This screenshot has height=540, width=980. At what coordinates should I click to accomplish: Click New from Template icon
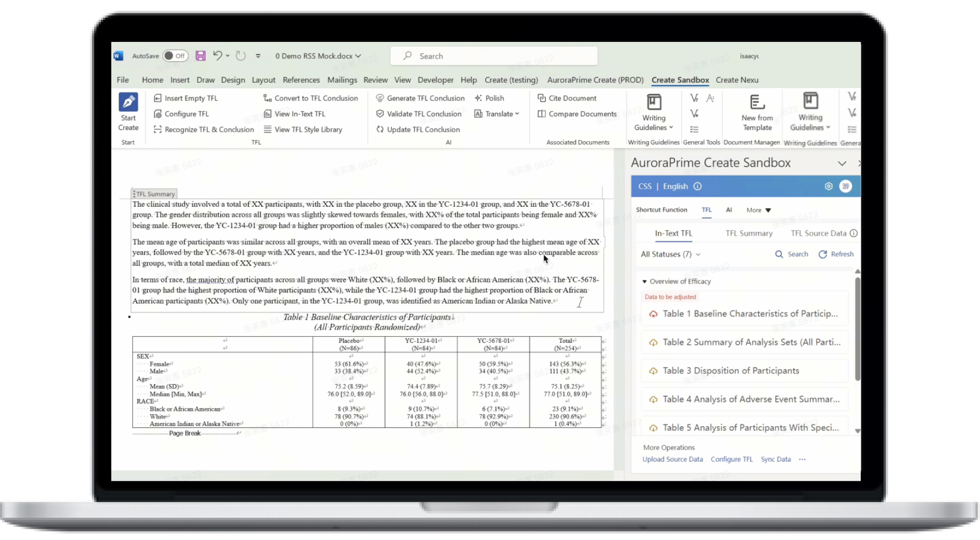756,102
